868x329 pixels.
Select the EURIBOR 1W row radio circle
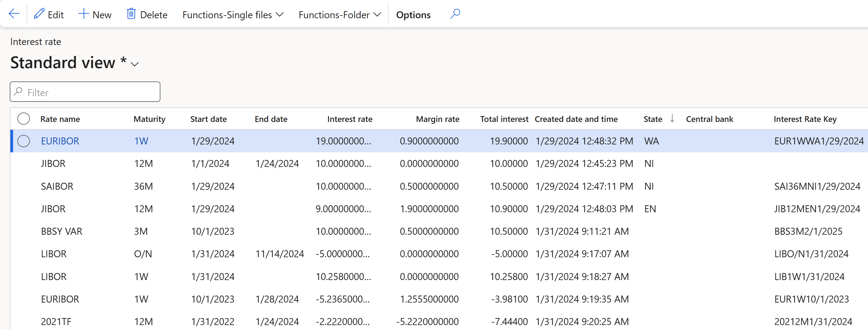pyautogui.click(x=24, y=141)
